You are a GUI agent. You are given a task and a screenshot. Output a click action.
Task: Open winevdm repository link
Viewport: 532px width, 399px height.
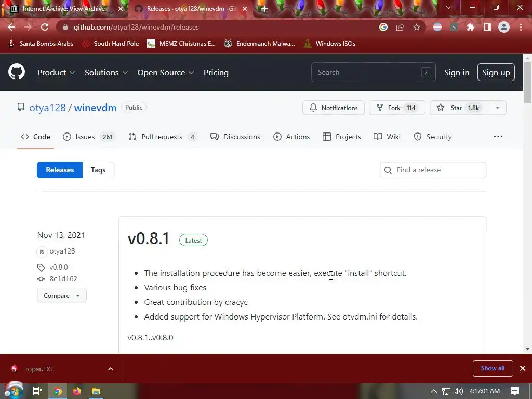pyautogui.click(x=96, y=108)
